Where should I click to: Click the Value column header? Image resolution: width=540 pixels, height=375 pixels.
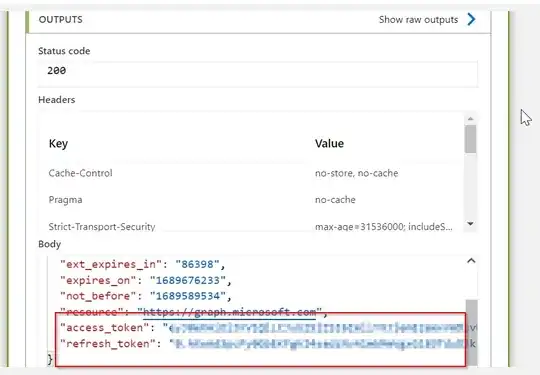click(329, 143)
